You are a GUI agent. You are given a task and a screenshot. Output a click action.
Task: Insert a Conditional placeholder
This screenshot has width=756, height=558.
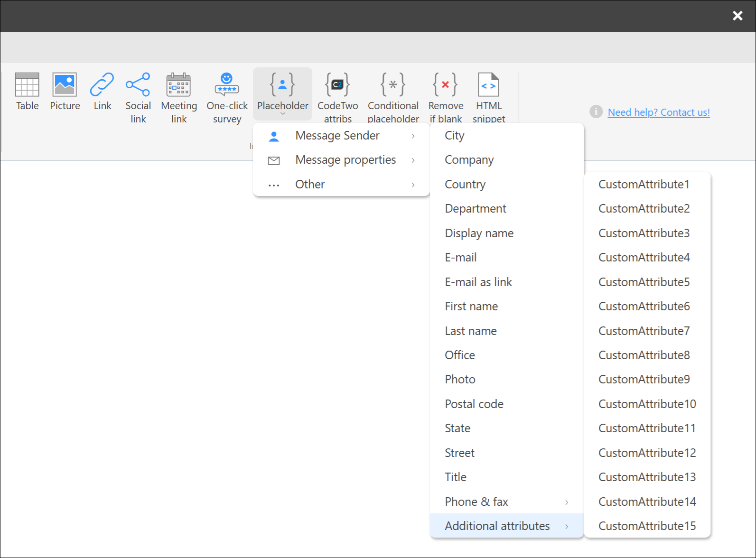393,98
